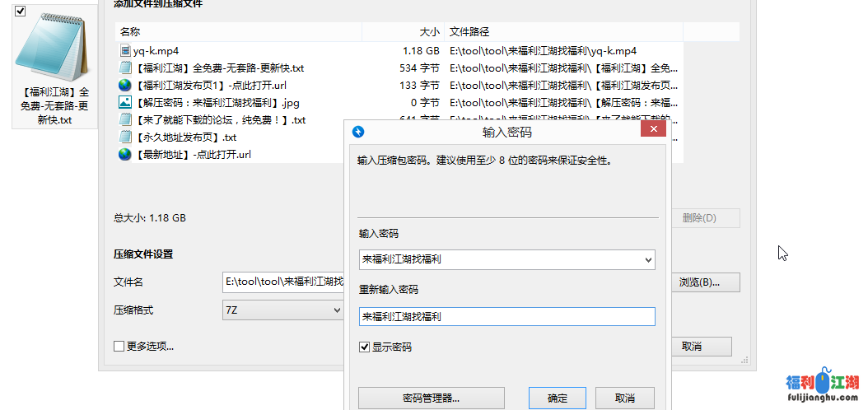Open the 密码管理器 button
868x410 pixels.
[x=432, y=398]
